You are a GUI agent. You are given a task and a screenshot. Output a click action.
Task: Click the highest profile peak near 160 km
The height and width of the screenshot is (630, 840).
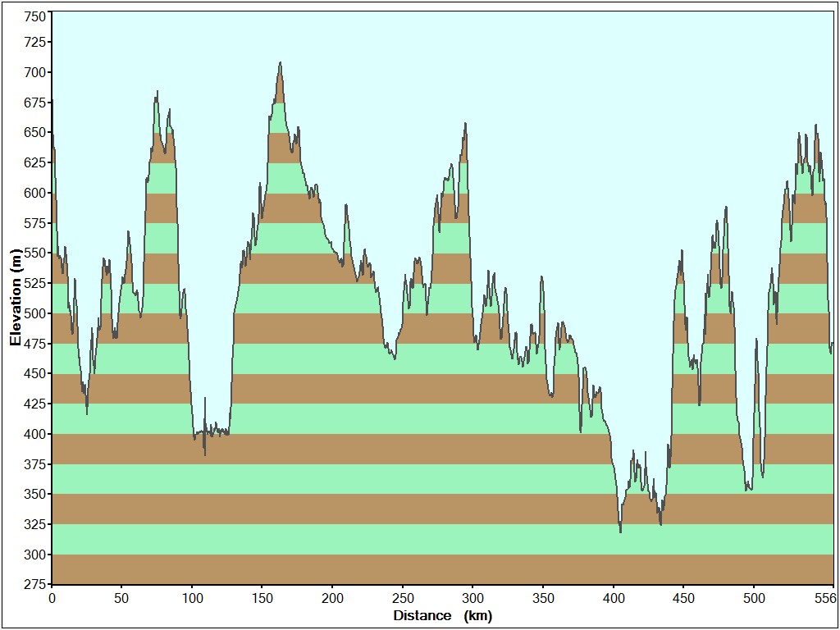280,63
